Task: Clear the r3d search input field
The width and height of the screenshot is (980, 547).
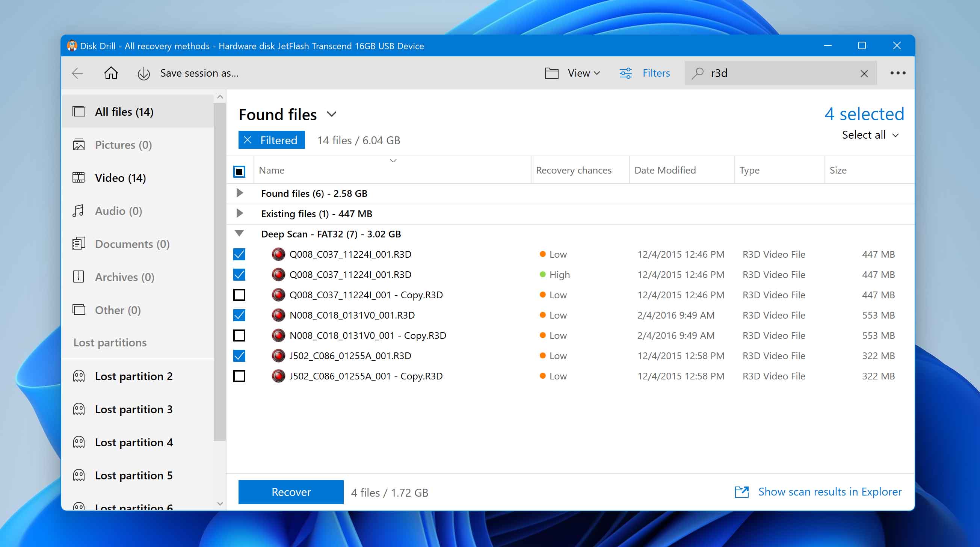Action: click(x=864, y=73)
